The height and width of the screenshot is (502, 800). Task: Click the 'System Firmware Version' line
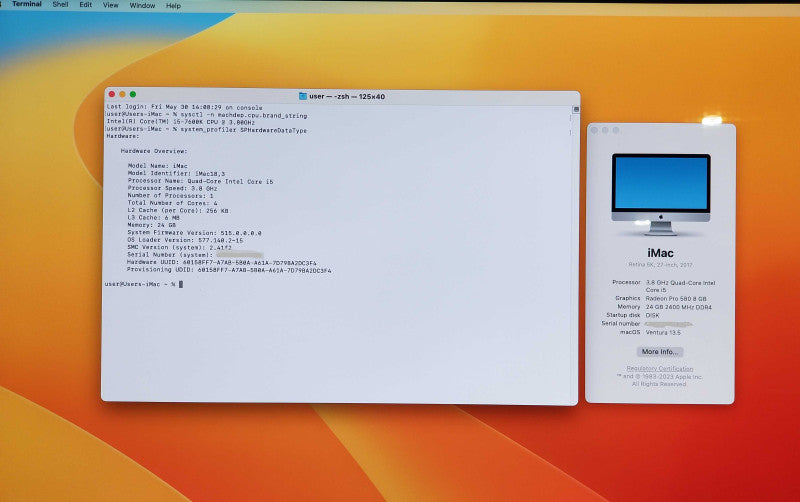194,233
